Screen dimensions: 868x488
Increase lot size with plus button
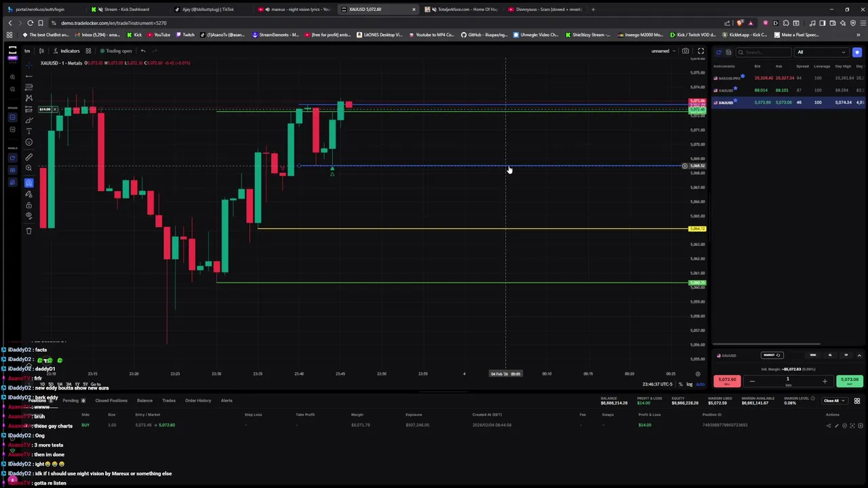[825, 382]
